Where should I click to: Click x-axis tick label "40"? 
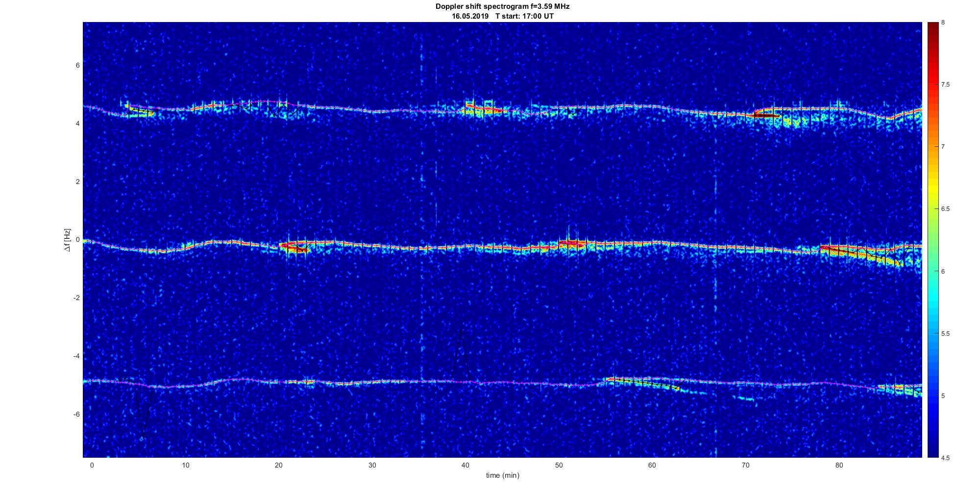click(x=465, y=465)
